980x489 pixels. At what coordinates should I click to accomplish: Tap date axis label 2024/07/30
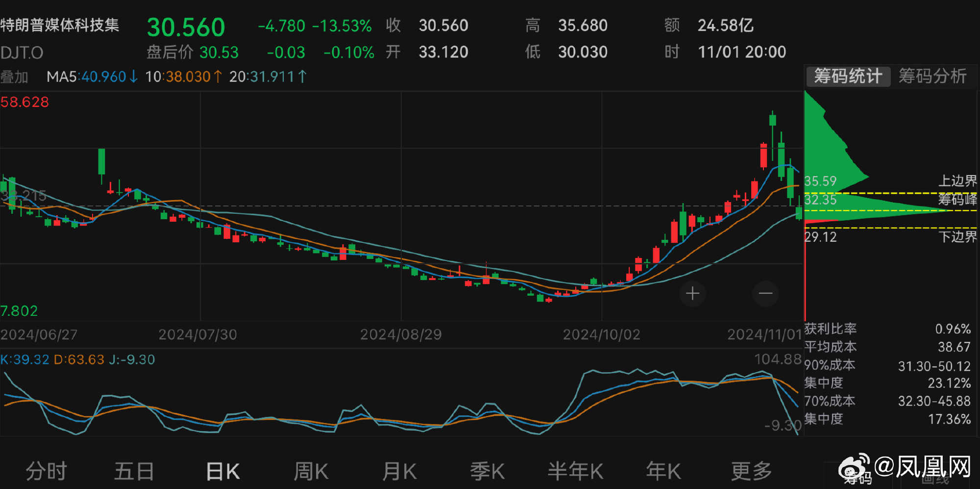(x=197, y=335)
